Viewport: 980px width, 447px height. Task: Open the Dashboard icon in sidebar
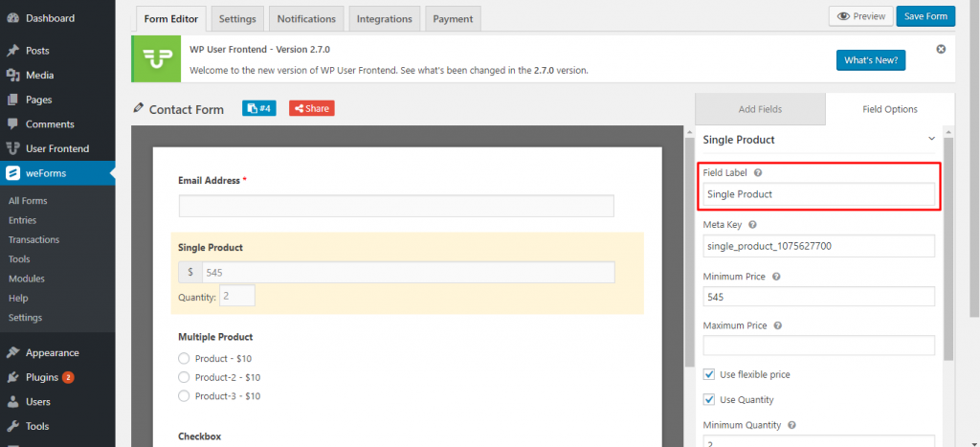(x=12, y=18)
